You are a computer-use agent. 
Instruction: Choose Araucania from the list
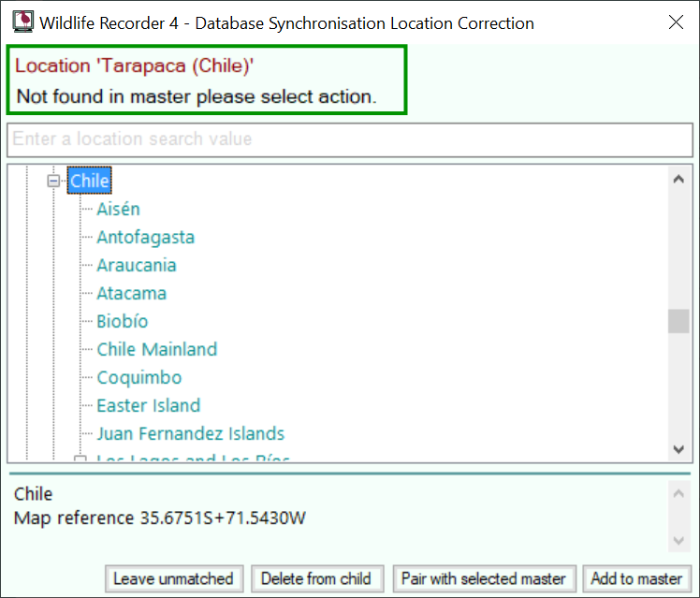pyautogui.click(x=136, y=265)
